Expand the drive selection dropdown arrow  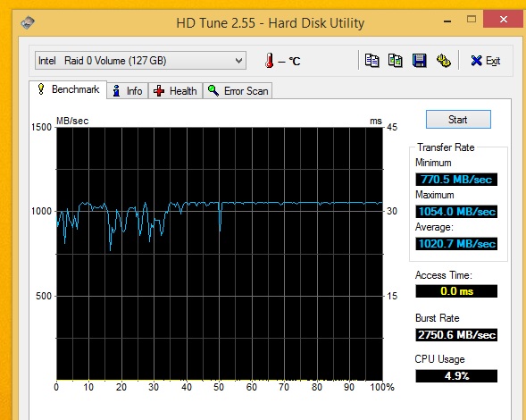[238, 61]
